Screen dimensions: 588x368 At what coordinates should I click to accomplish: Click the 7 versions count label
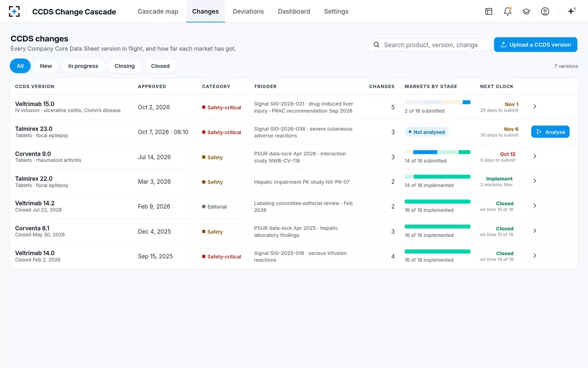(x=566, y=66)
